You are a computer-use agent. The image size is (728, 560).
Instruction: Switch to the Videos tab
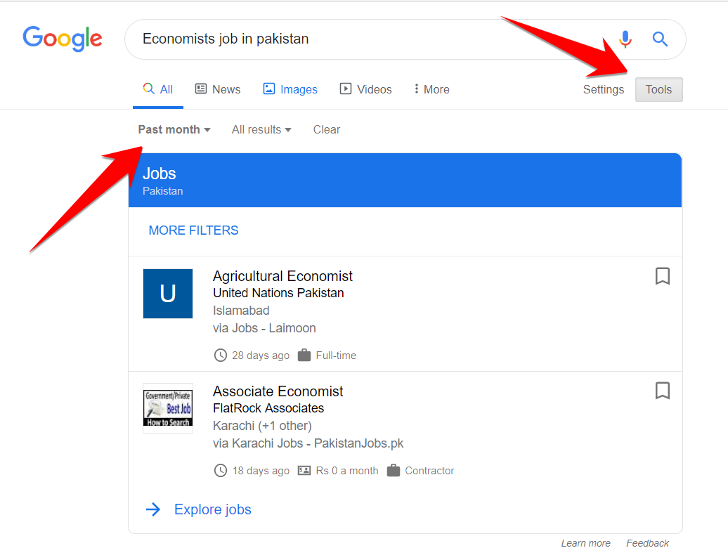pyautogui.click(x=366, y=89)
